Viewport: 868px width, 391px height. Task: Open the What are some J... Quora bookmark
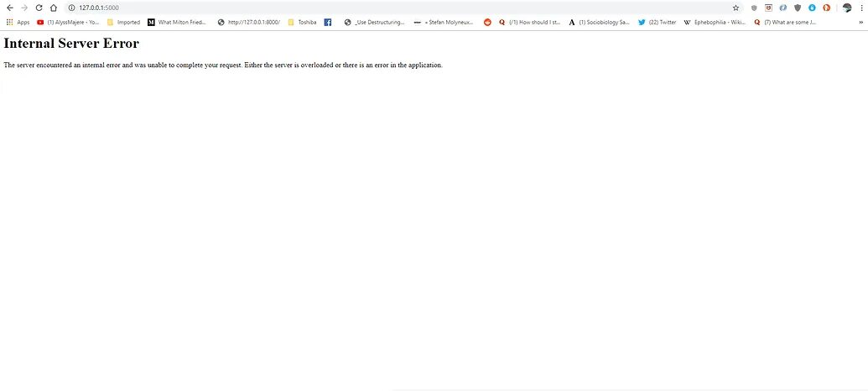(x=785, y=23)
